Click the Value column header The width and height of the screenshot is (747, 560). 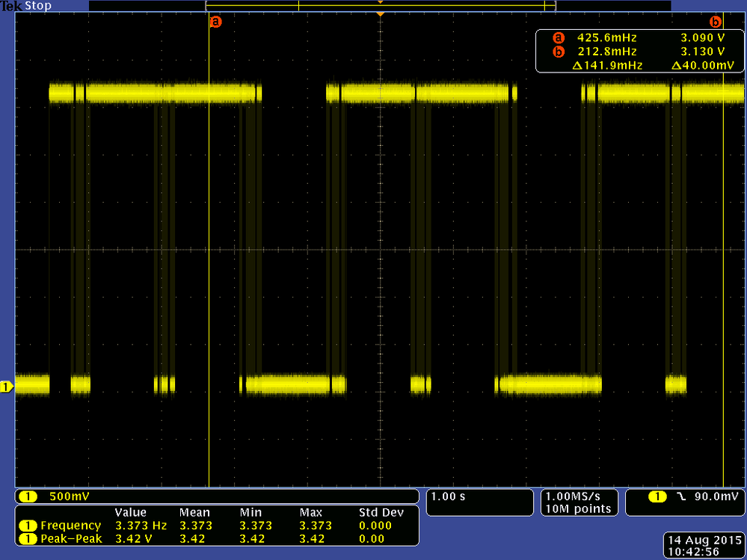pyautogui.click(x=130, y=512)
